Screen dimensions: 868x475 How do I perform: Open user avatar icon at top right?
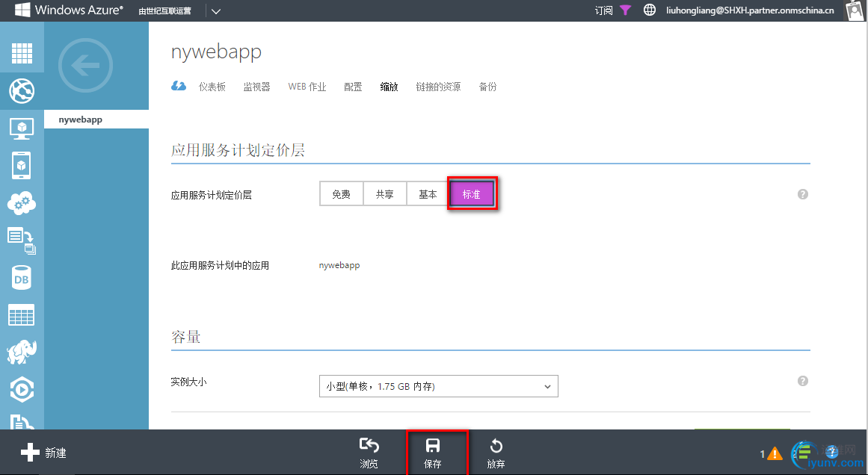pos(855,10)
